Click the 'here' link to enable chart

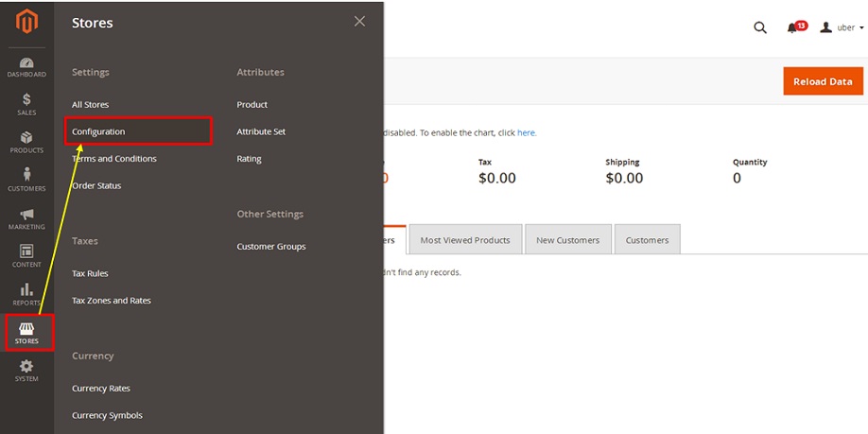(526, 133)
